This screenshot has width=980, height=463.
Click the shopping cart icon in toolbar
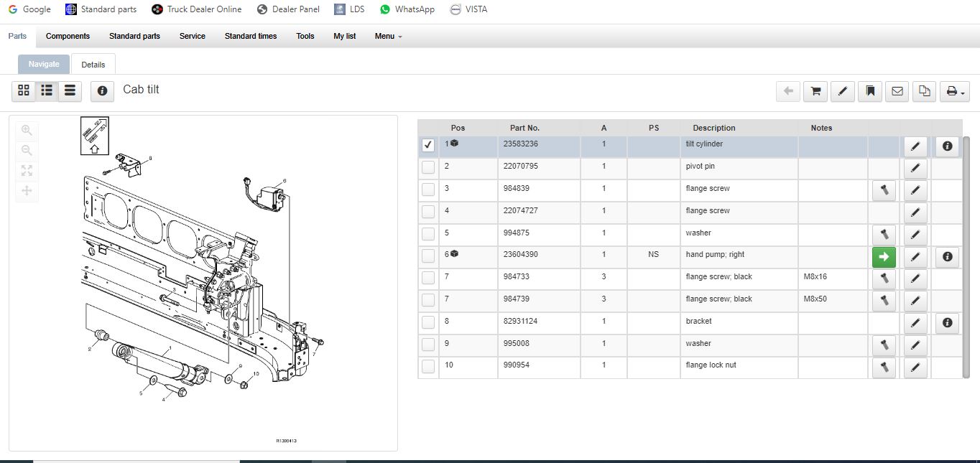click(x=815, y=91)
